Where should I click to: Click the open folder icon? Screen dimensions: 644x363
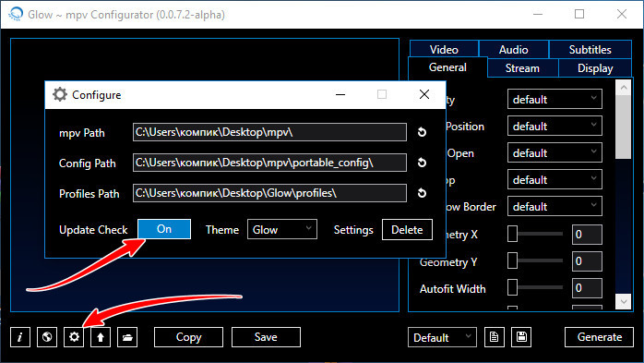point(127,337)
